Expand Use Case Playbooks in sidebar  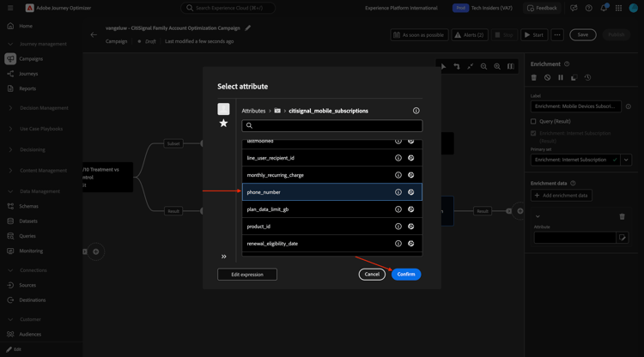point(10,129)
